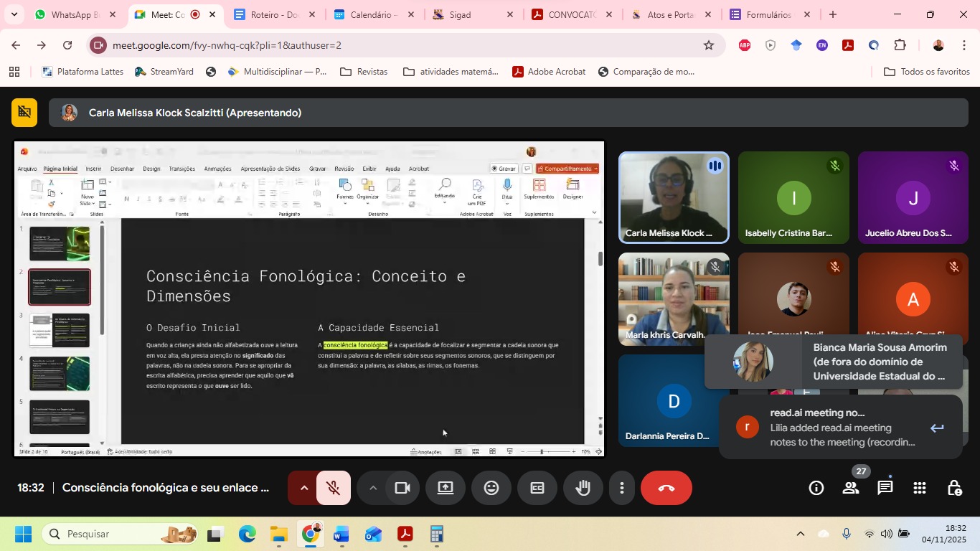Click the share screen button
Image resolution: width=980 pixels, height=551 pixels.
[x=446, y=488]
